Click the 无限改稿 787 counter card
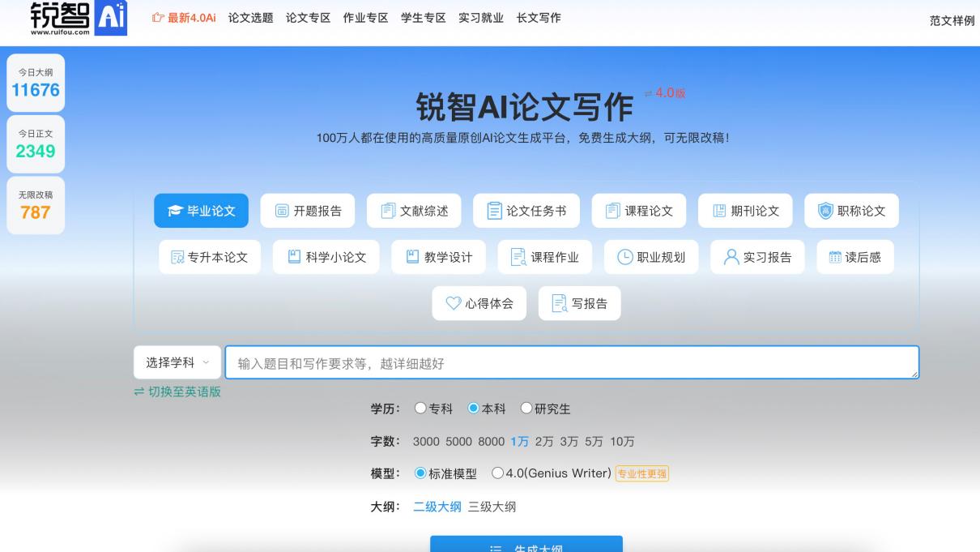980x552 pixels. coord(36,205)
